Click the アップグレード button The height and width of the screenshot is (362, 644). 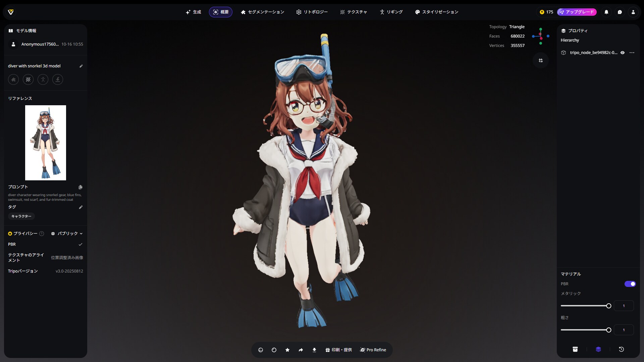tap(577, 12)
